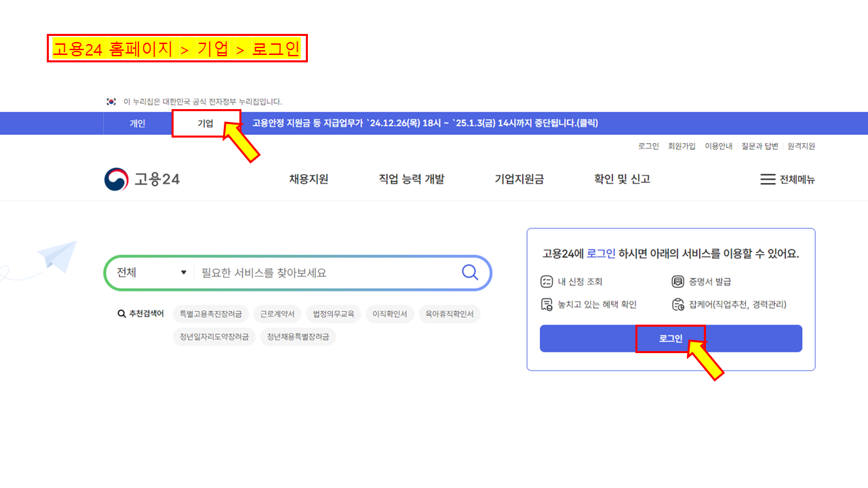Viewport: 868px width, 488px height.
Task: Select suggested keyword 청년일자리도약장려금
Action: coord(214,337)
